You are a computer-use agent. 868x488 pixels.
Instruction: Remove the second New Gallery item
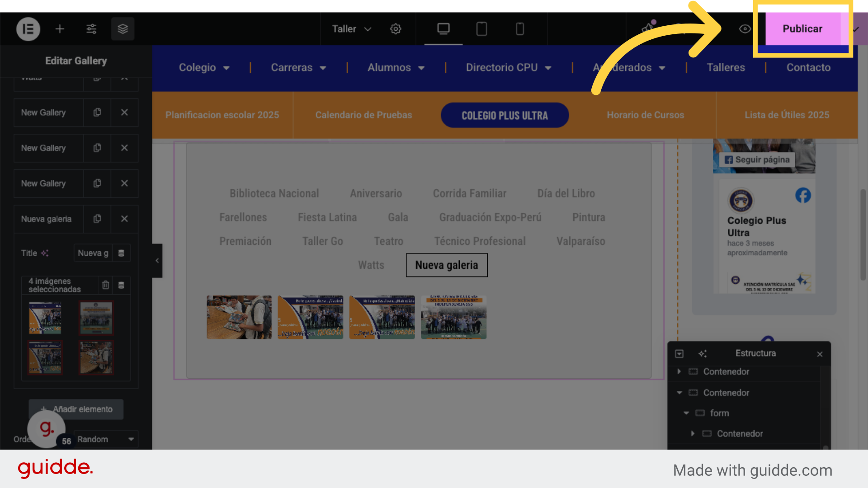click(124, 148)
